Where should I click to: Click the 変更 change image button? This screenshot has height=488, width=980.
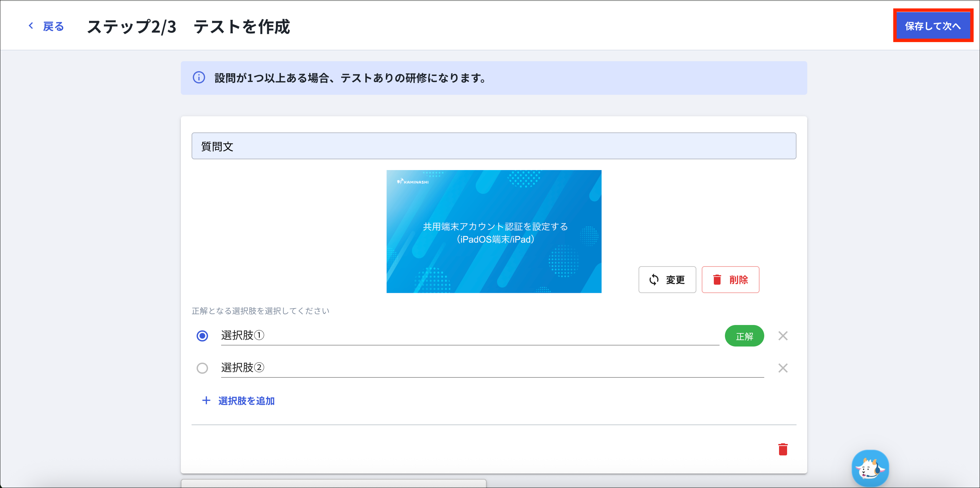click(x=667, y=280)
